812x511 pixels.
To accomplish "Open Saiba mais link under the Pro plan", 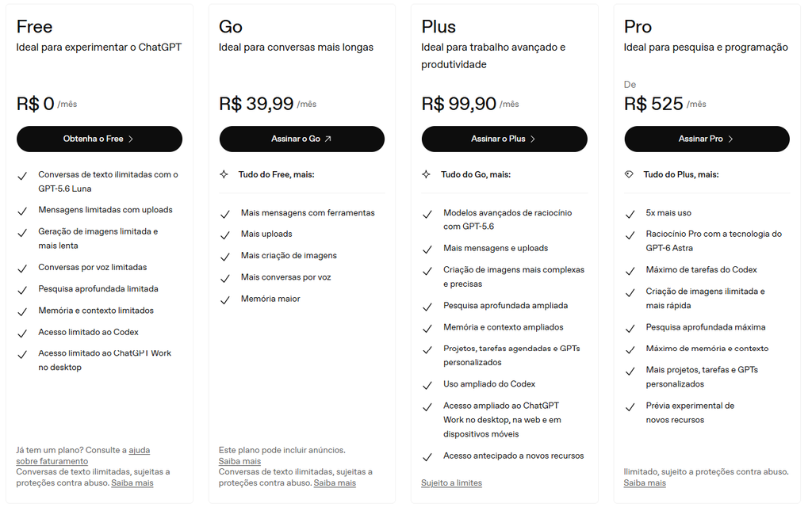I will click(x=645, y=483).
